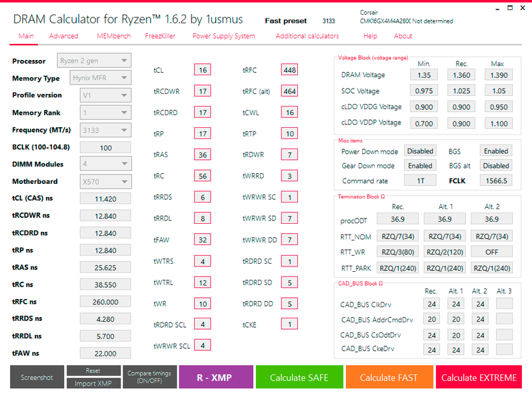
Task: Click the Calculate SAFE button
Action: (299, 377)
